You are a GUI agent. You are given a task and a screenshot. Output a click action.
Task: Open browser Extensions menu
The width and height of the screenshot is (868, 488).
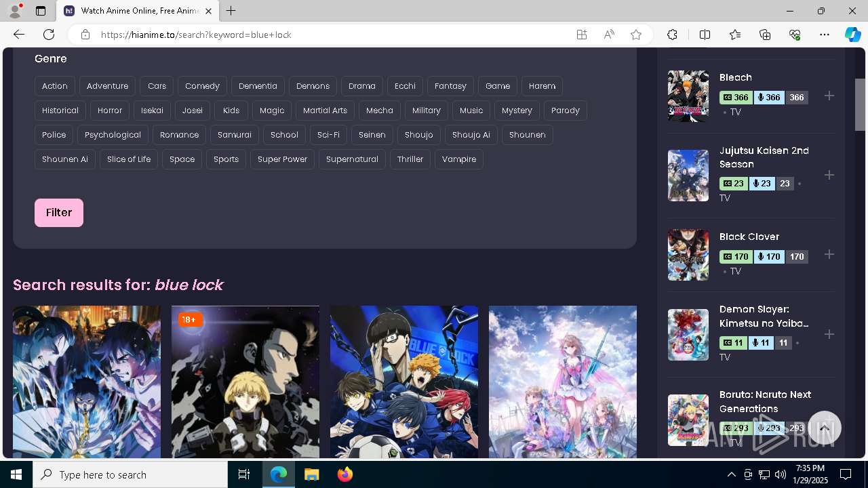[x=672, y=35]
